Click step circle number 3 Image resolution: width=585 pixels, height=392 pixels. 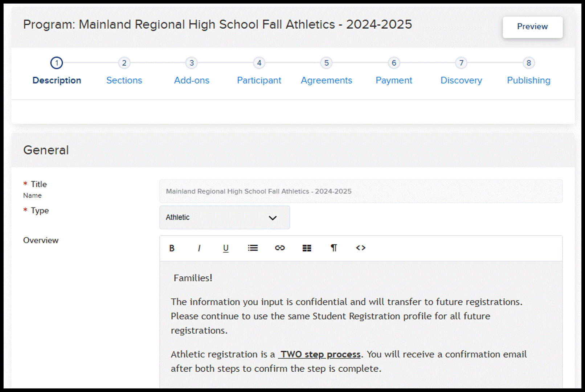coord(192,63)
